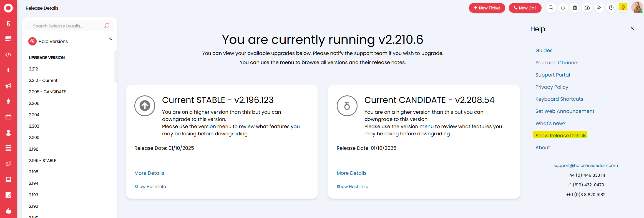Click the RSS feed icon
644x218 pixels.
click(599, 8)
